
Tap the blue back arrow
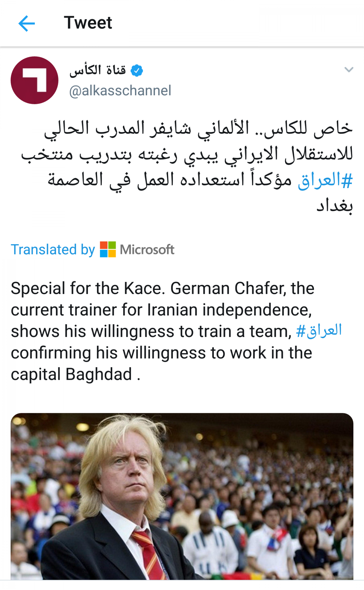pos(27,23)
